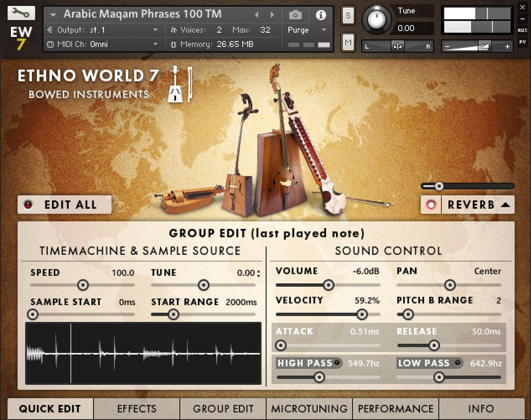Screen dimensions: 531x420
Task: Open the Microtuning tab
Action: tap(309, 408)
